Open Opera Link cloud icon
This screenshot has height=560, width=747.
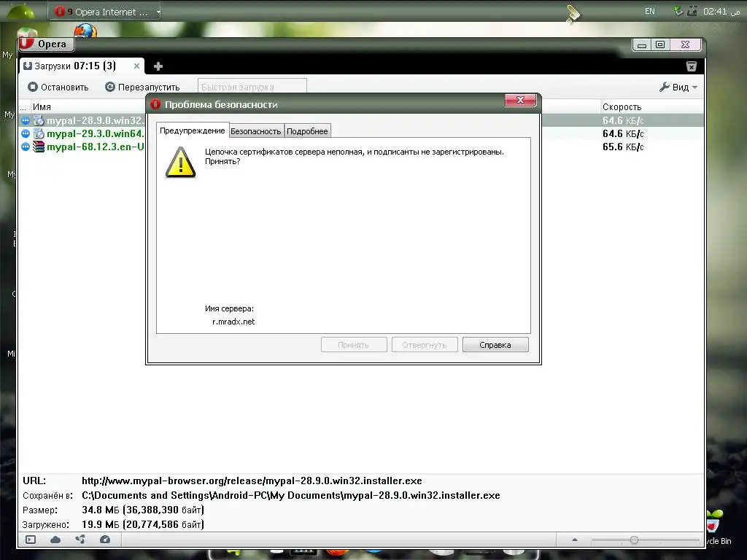coord(55,540)
